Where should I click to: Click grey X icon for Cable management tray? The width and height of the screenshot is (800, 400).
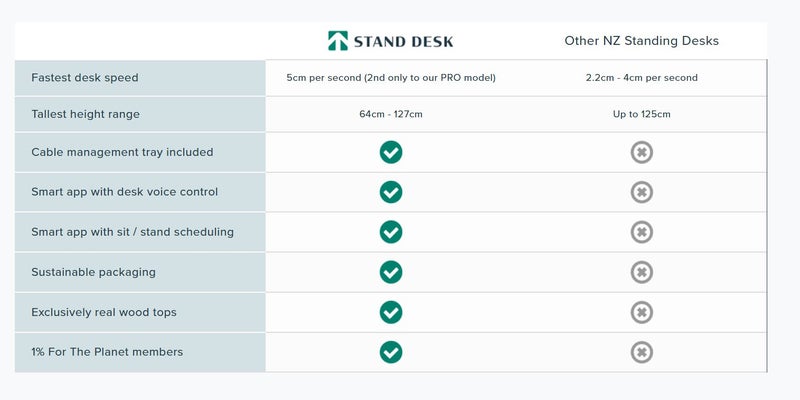(642, 152)
